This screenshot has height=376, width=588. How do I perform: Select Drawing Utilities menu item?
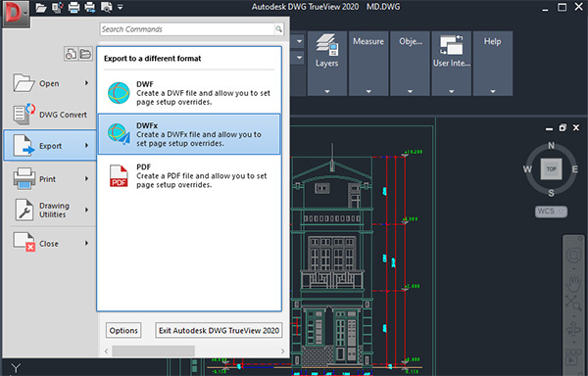pyautogui.click(x=50, y=211)
